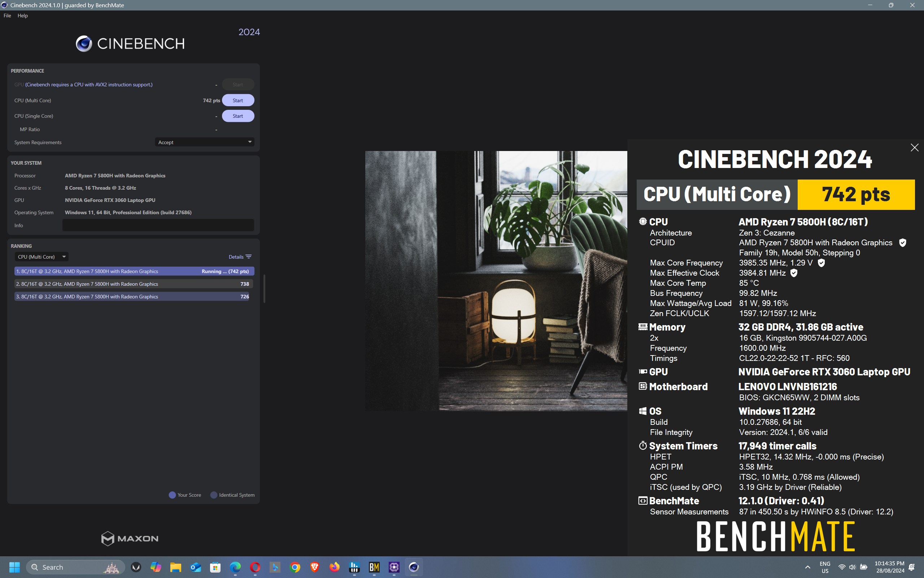Close the BenchMate result overlay
This screenshot has width=924, height=578.
click(x=915, y=147)
